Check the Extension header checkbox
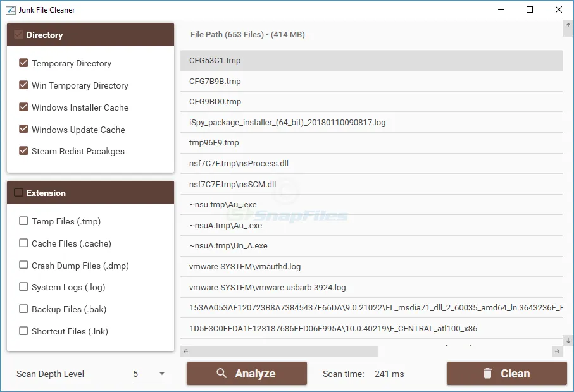Image resolution: width=574 pixels, height=392 pixels. tap(18, 192)
